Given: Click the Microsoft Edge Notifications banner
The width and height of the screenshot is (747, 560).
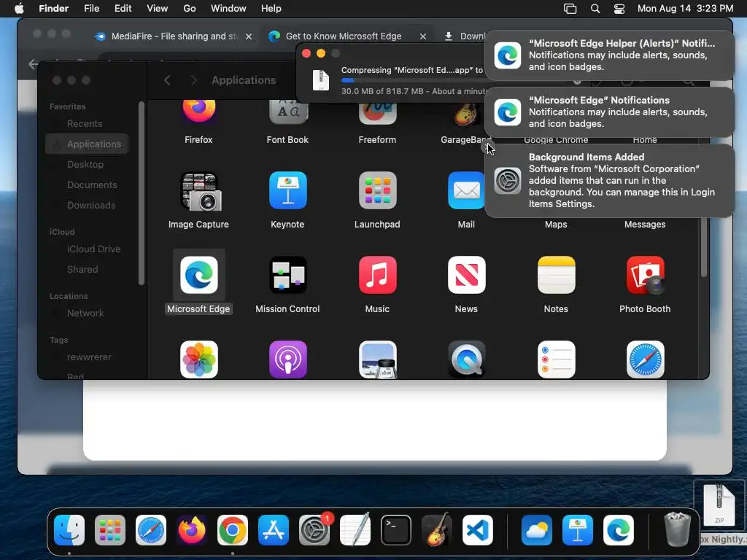Looking at the screenshot, I should [609, 112].
